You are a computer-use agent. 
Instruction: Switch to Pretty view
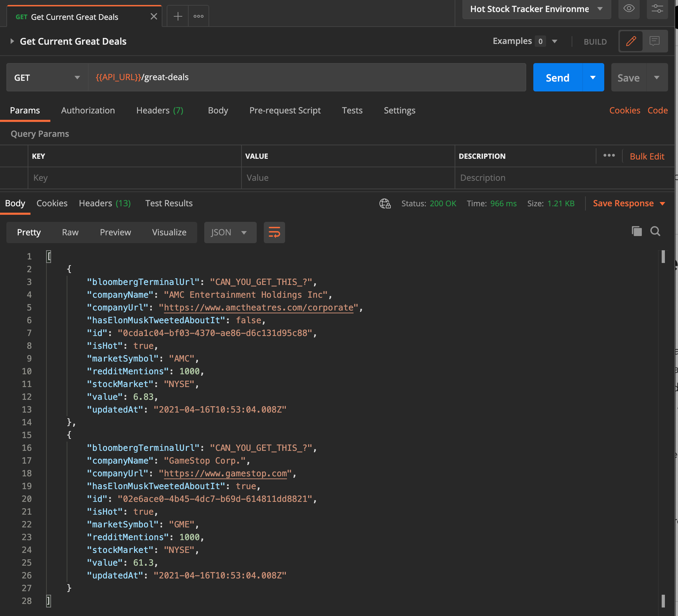point(29,233)
